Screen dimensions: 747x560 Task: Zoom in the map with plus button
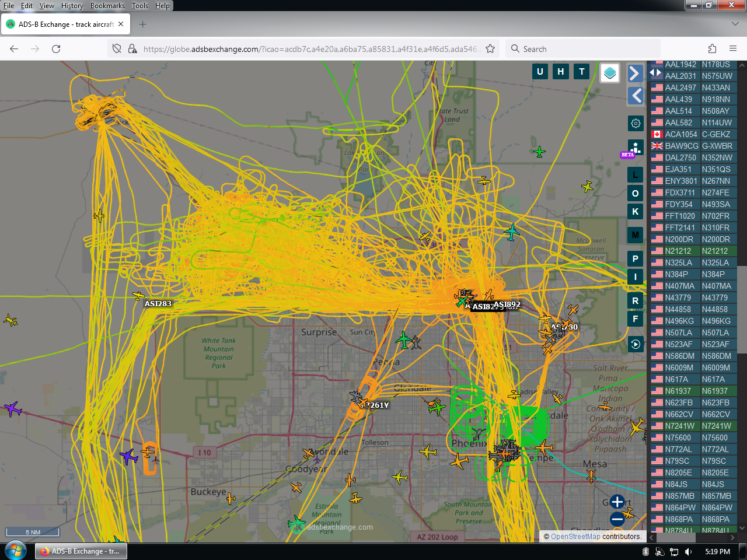(x=617, y=502)
